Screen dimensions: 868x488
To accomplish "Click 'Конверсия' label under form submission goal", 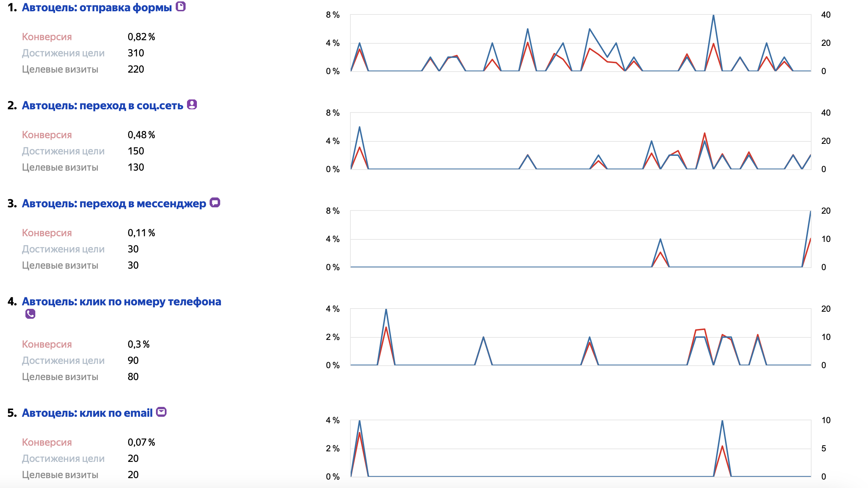I will pos(47,37).
